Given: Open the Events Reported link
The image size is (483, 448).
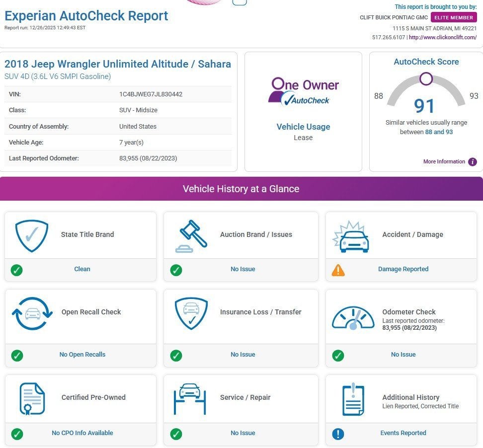Looking at the screenshot, I should (403, 433).
